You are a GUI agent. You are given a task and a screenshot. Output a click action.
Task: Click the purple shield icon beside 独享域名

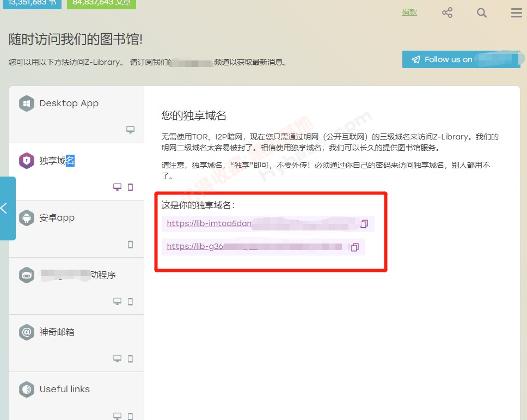(x=27, y=160)
